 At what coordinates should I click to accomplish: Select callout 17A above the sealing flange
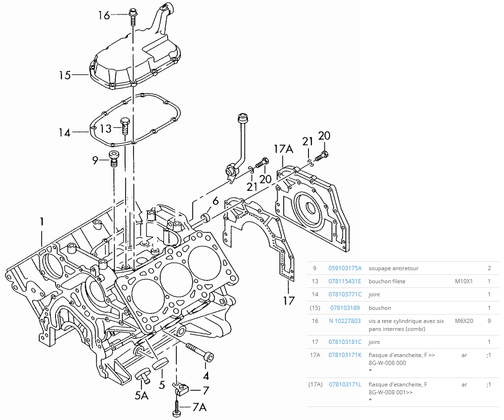pos(283,149)
